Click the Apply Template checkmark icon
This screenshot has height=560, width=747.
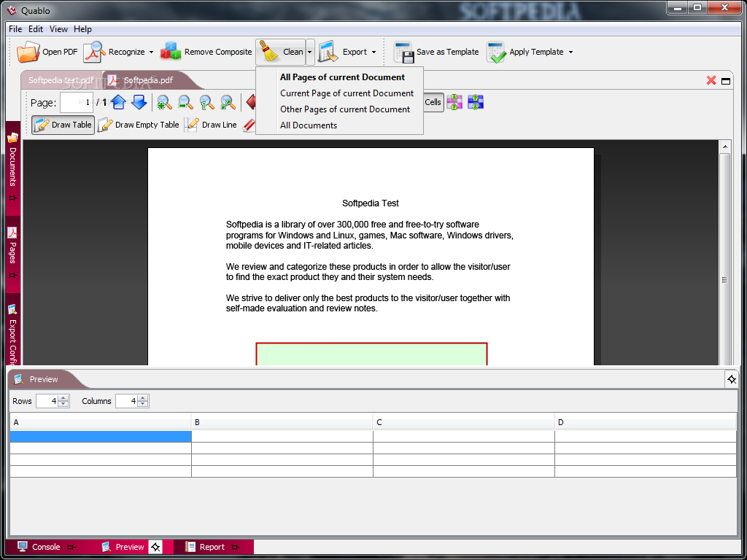(x=496, y=52)
